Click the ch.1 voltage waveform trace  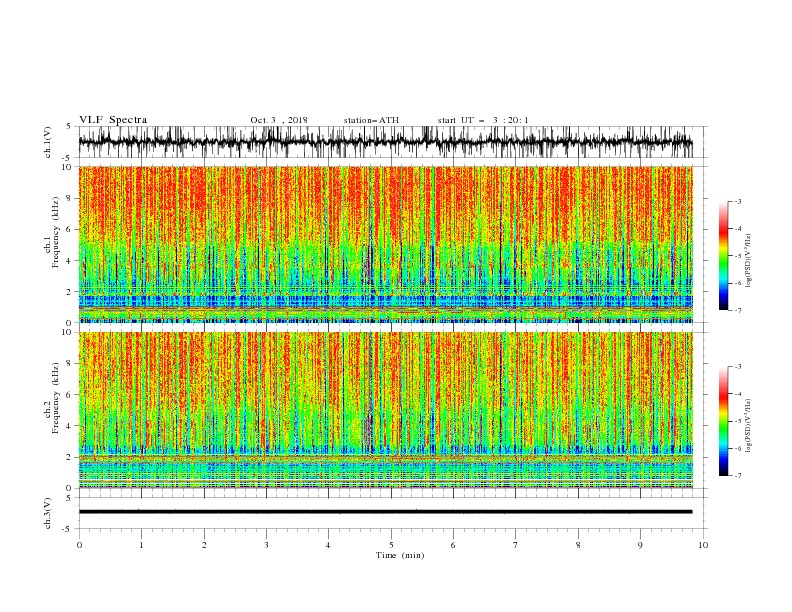coord(385,142)
